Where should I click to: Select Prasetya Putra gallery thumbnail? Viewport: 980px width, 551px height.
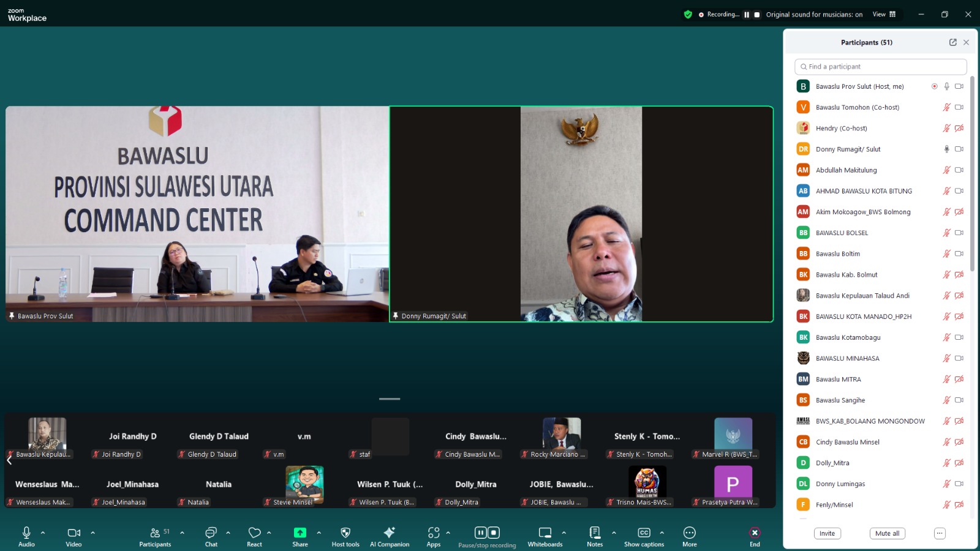click(x=733, y=485)
